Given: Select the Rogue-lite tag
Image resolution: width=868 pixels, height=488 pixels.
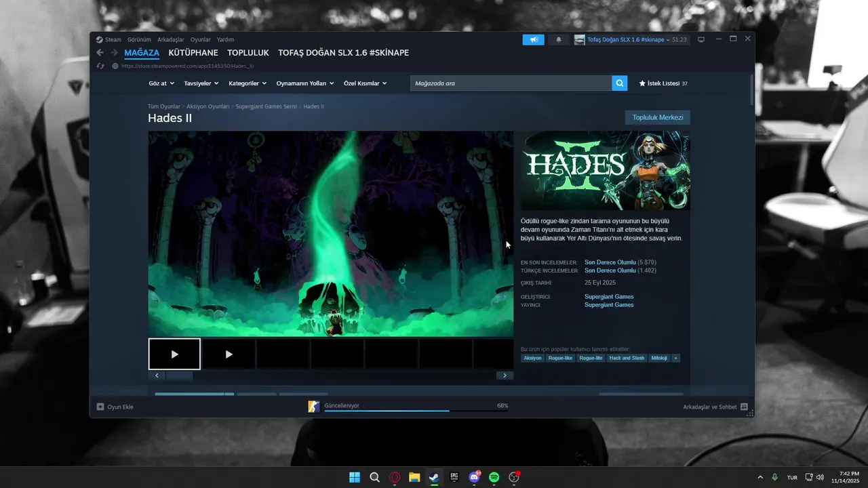Looking at the screenshot, I should click(591, 358).
